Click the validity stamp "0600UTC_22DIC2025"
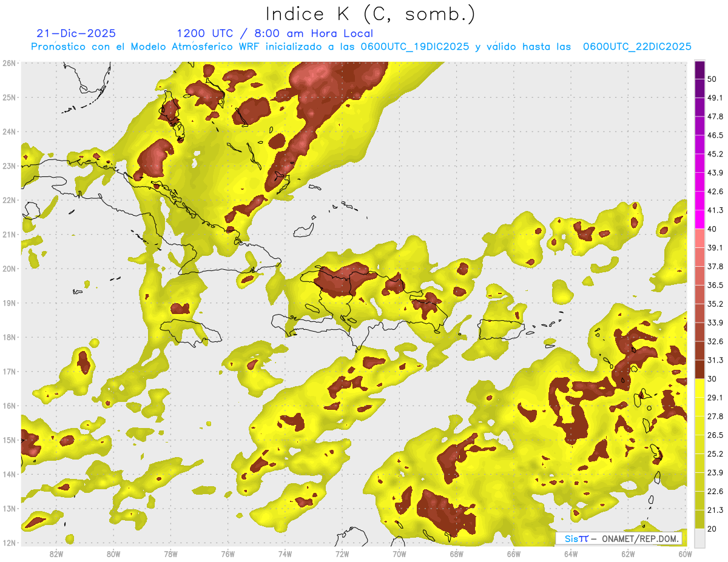The width and height of the screenshot is (728, 562). coord(637,47)
